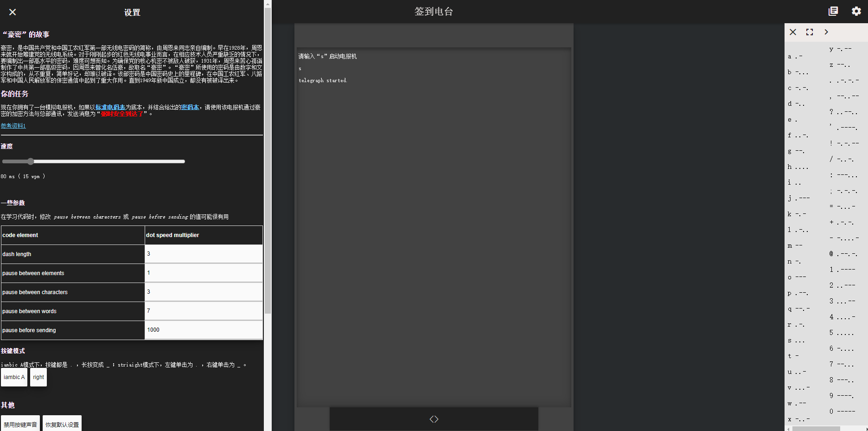
Task: Close the Morse code reference panel
Action: click(793, 32)
